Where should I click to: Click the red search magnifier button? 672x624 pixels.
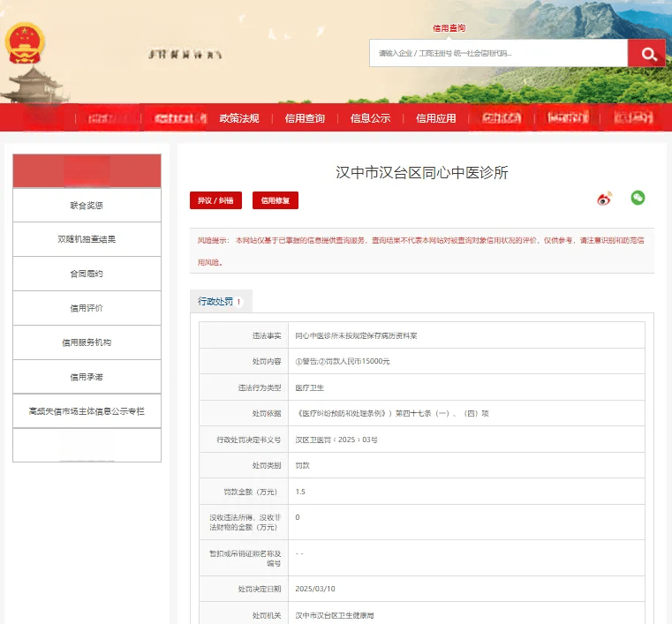[646, 54]
